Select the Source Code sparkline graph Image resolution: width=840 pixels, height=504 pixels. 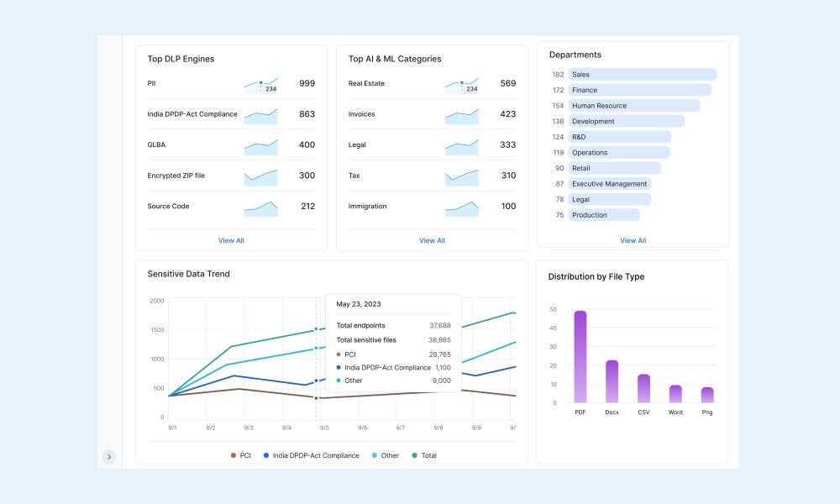pyautogui.click(x=260, y=208)
